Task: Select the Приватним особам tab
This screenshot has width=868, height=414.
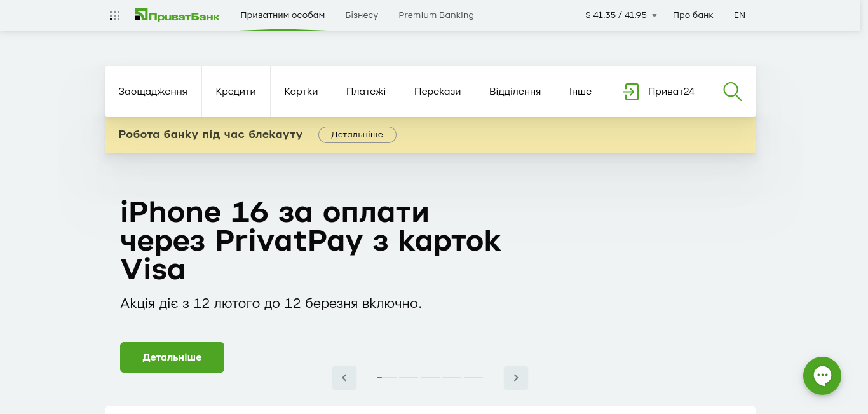Action: pyautogui.click(x=283, y=15)
